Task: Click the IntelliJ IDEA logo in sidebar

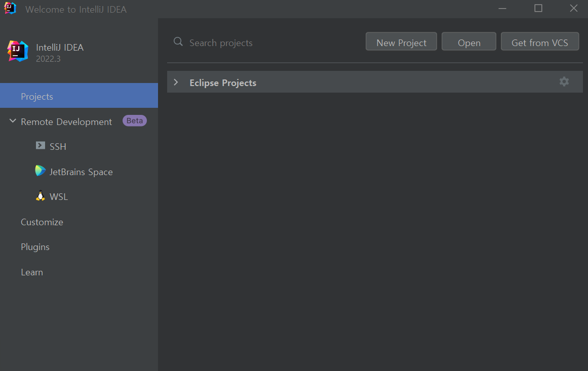Action: (x=18, y=51)
